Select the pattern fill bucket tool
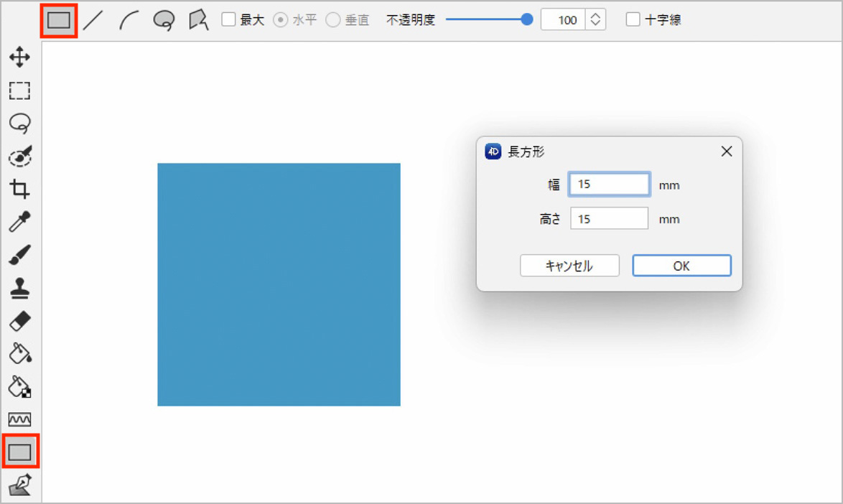 click(20, 386)
